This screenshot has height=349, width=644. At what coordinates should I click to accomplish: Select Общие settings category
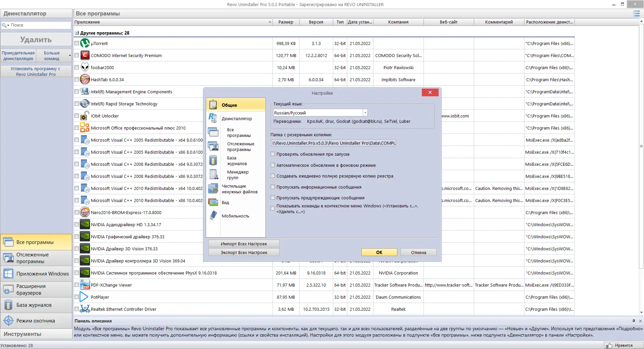coord(236,105)
